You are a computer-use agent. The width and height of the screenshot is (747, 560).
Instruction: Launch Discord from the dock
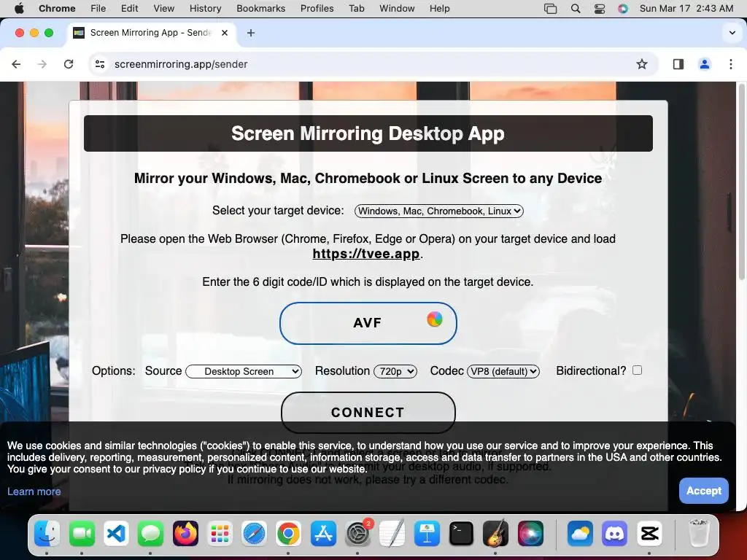click(x=614, y=533)
